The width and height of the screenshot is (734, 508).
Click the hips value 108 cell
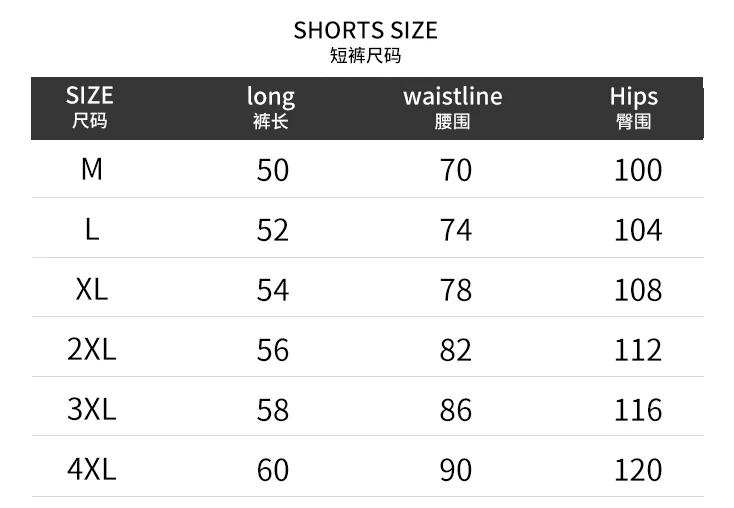coord(638,290)
